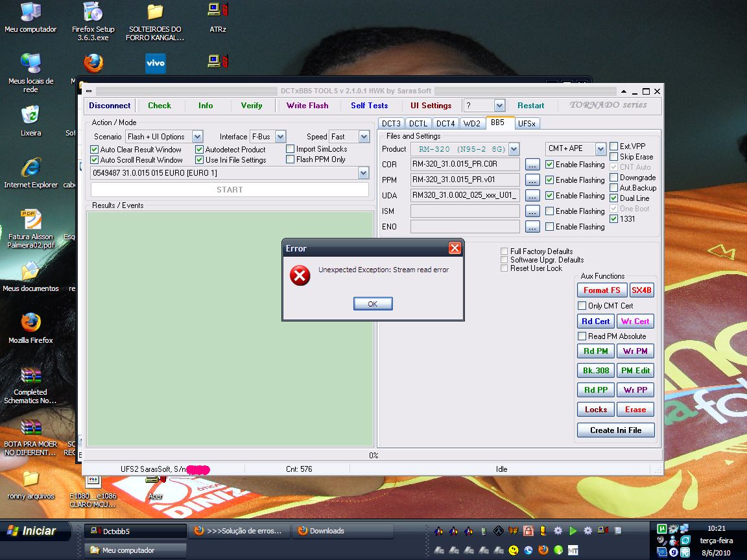Switch to the DCTL tab
Image resolution: width=747 pixels, height=560 pixels.
(418, 124)
